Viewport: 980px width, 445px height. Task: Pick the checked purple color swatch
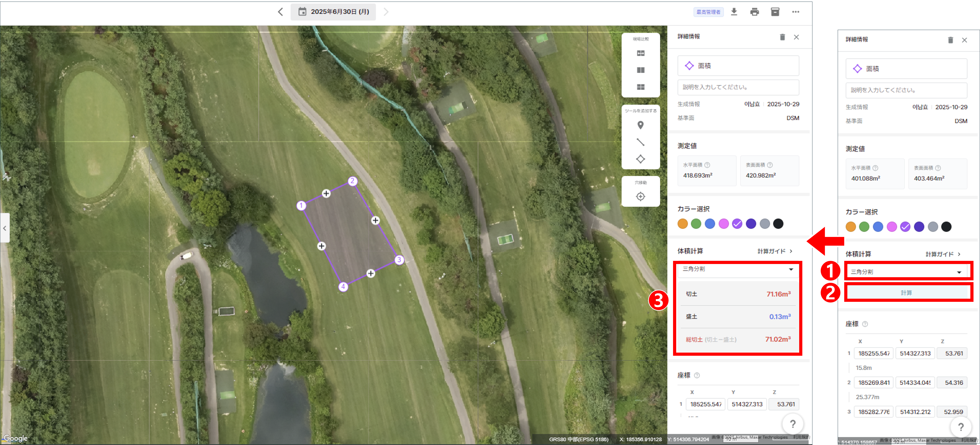tap(737, 224)
